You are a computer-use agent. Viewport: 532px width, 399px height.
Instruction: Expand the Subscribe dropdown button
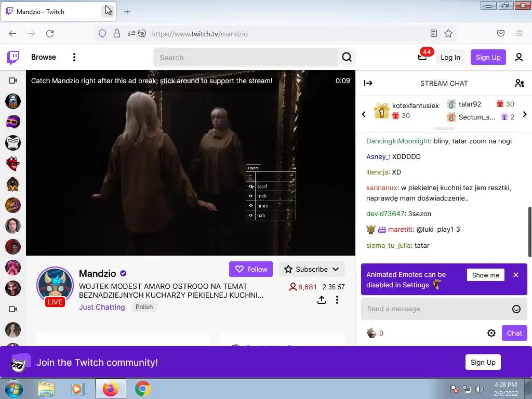pos(312,269)
